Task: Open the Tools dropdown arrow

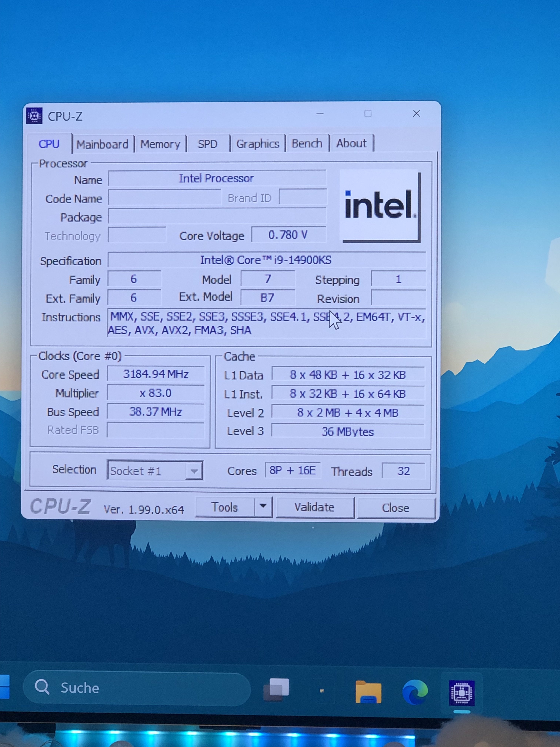Action: pyautogui.click(x=263, y=506)
